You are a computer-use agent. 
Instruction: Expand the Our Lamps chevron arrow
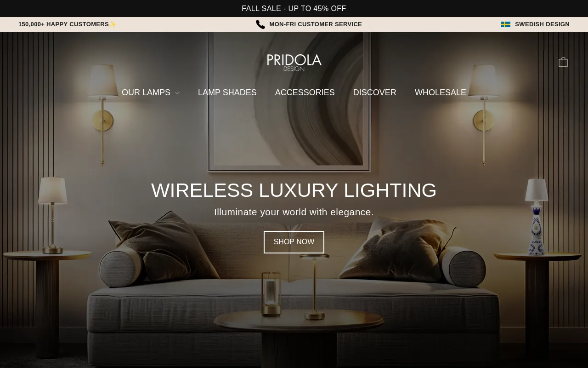[x=177, y=93]
